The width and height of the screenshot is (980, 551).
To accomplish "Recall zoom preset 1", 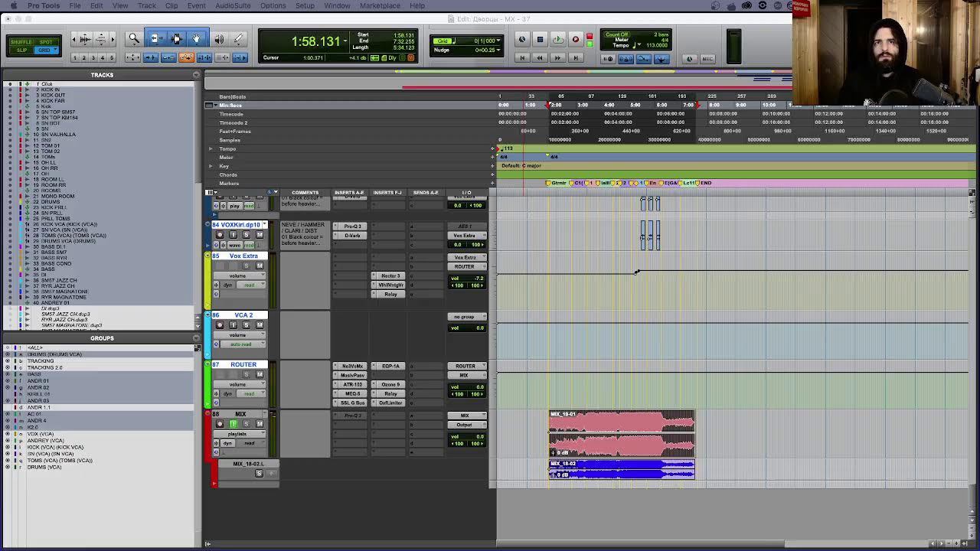I will pos(75,58).
